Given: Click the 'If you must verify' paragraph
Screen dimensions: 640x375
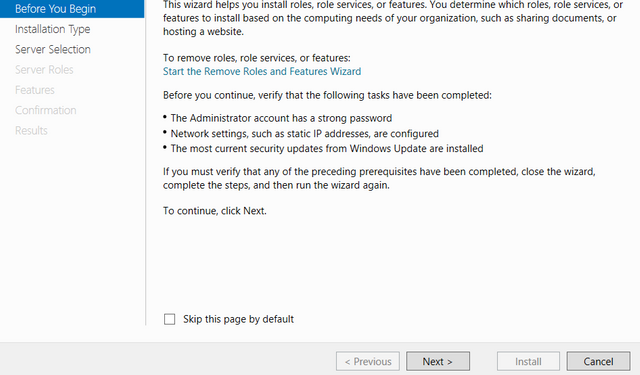Looking at the screenshot, I should click(x=379, y=178).
